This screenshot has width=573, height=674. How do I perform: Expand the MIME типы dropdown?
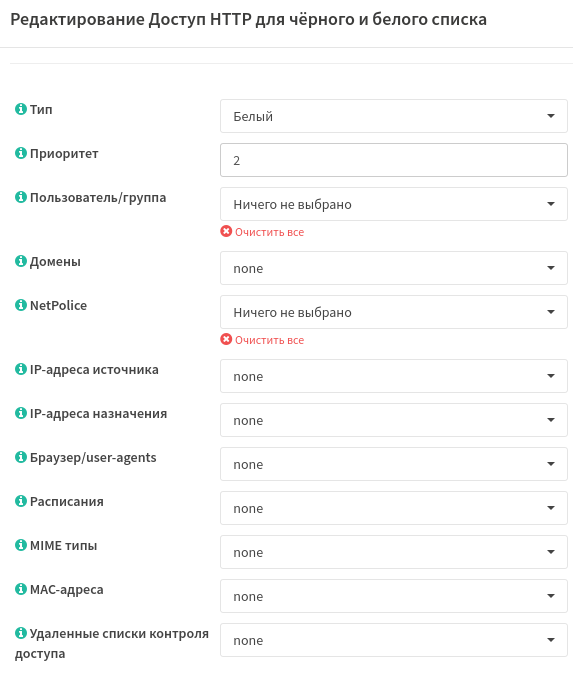click(x=394, y=552)
